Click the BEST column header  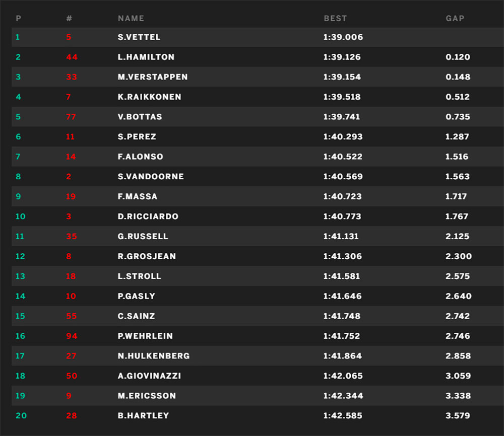[335, 18]
